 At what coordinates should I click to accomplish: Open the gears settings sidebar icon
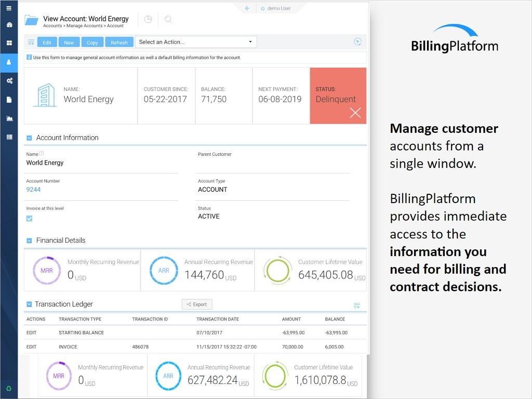[x=9, y=81]
